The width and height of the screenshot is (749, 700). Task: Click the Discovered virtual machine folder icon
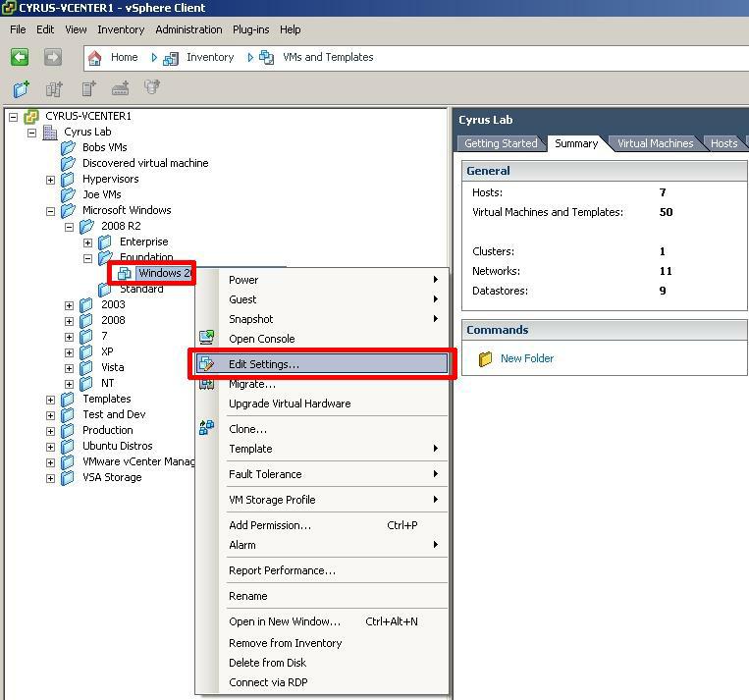coord(69,163)
